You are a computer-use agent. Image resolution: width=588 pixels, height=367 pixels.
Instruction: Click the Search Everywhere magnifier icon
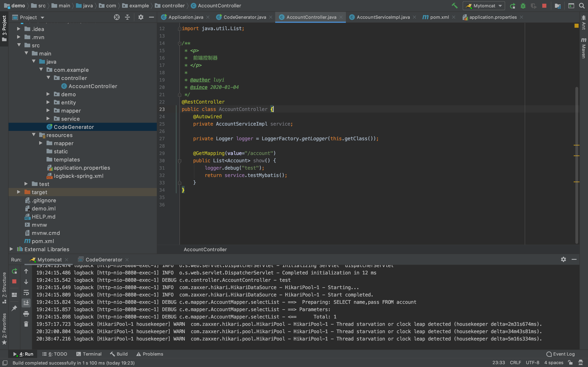[582, 6]
